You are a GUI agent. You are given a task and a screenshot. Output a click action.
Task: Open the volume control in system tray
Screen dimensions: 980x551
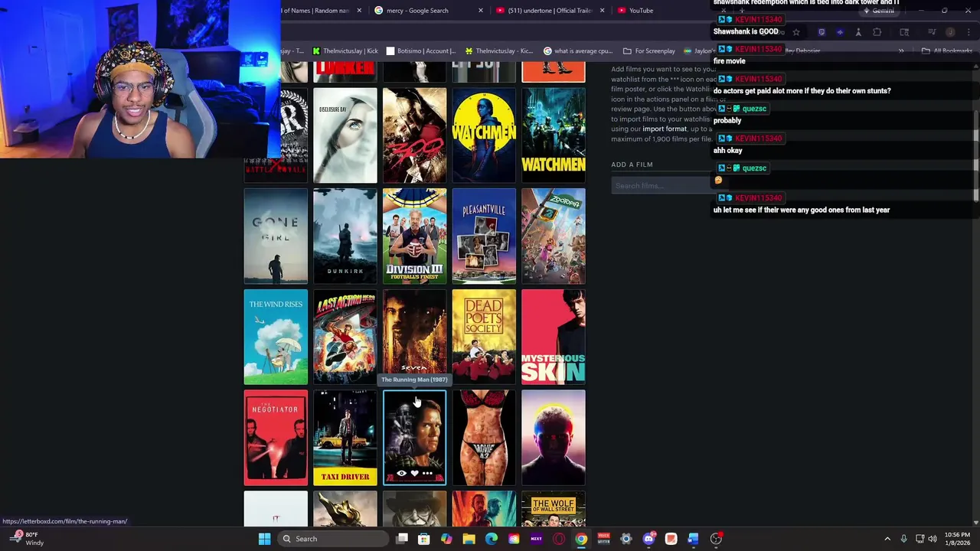(x=933, y=539)
